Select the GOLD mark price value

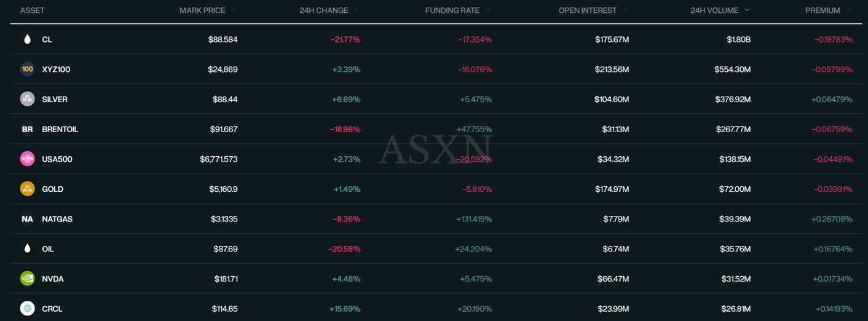(223, 189)
